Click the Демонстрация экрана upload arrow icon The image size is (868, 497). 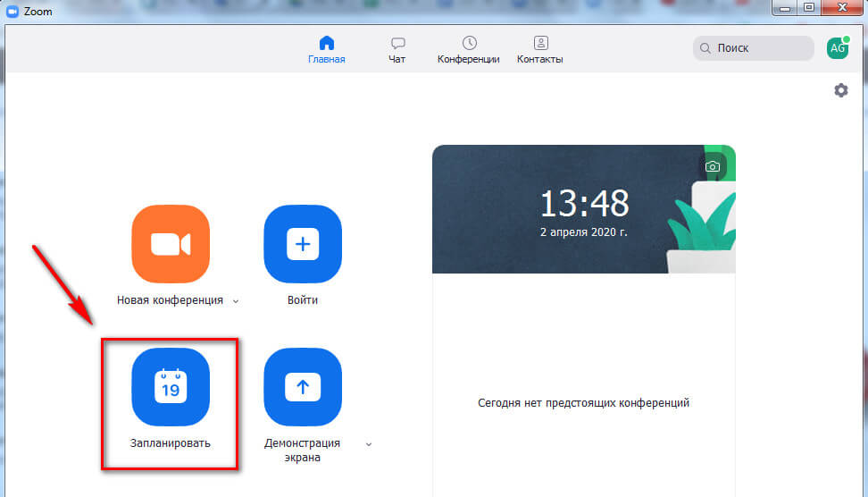coord(303,387)
